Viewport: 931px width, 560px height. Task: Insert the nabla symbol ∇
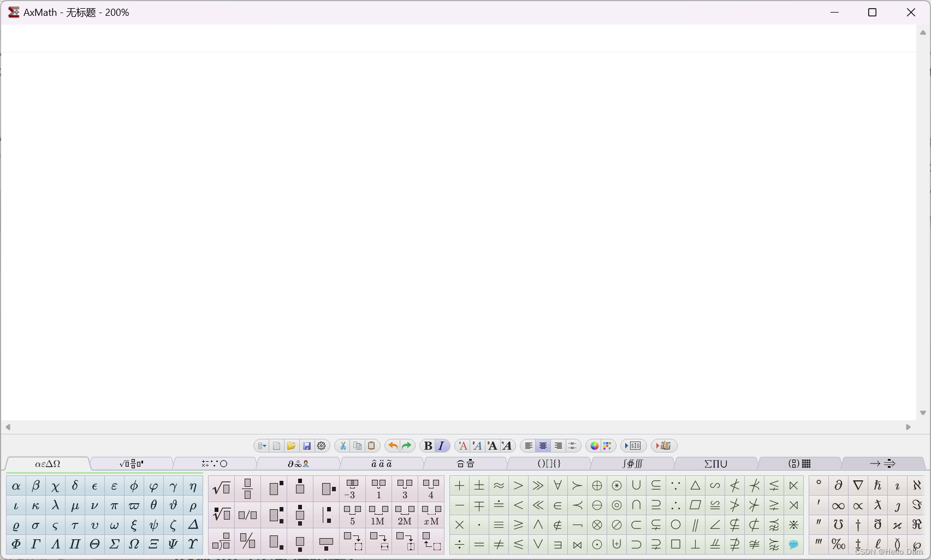[x=858, y=486]
